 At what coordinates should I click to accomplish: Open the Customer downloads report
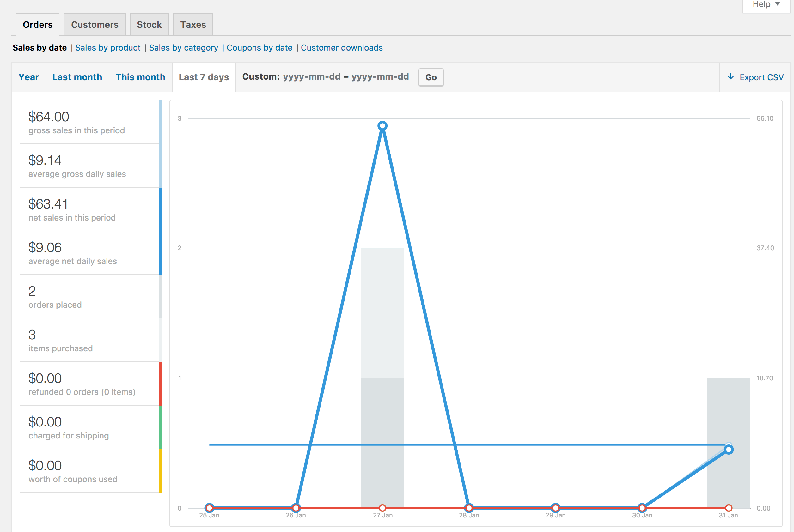pos(341,48)
